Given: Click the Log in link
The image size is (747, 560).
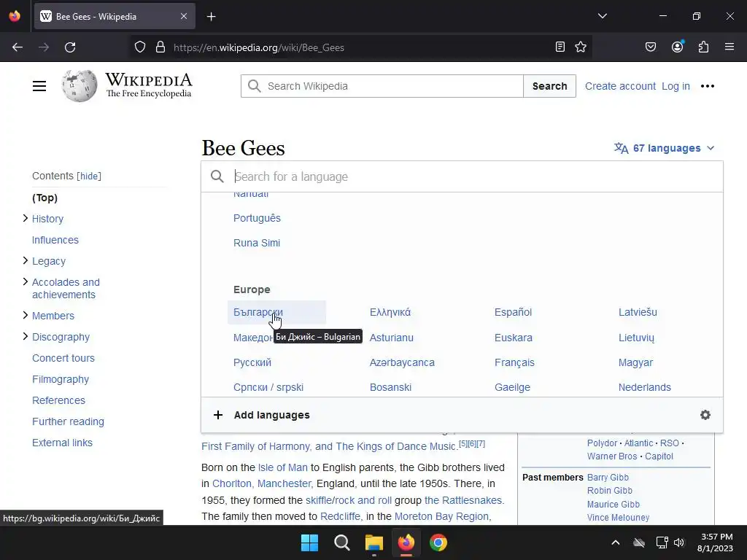Looking at the screenshot, I should click(x=676, y=86).
